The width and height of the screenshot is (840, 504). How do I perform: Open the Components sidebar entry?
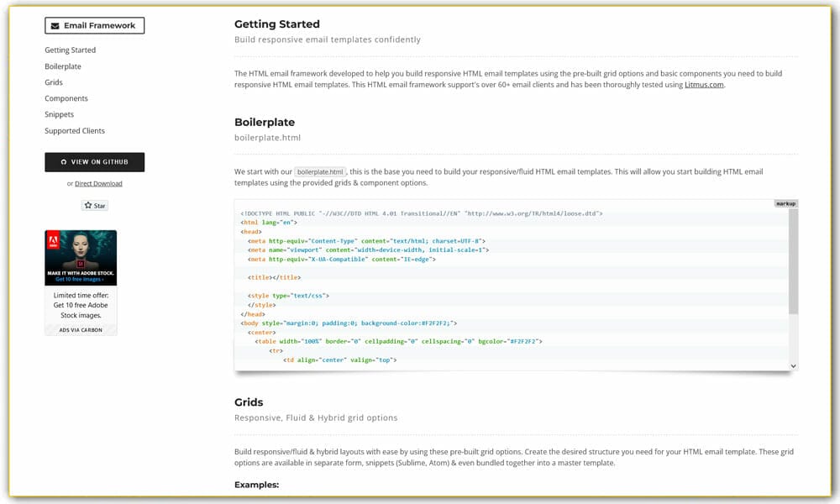(x=66, y=98)
